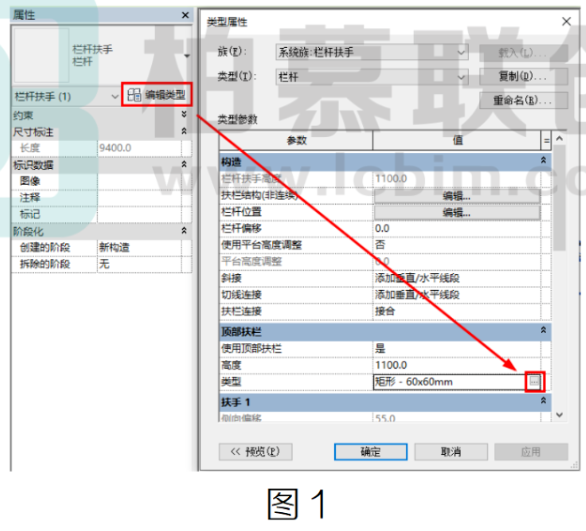Click the 图像 value field

coord(139,181)
